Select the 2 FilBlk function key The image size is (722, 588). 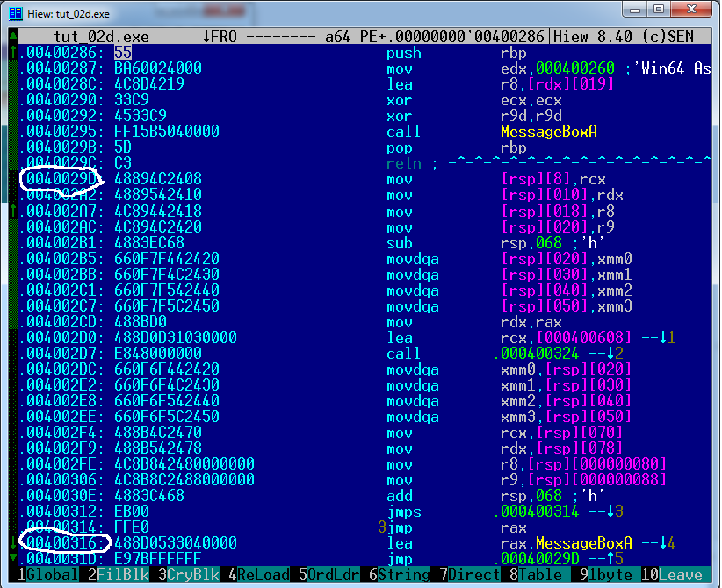[x=114, y=576]
